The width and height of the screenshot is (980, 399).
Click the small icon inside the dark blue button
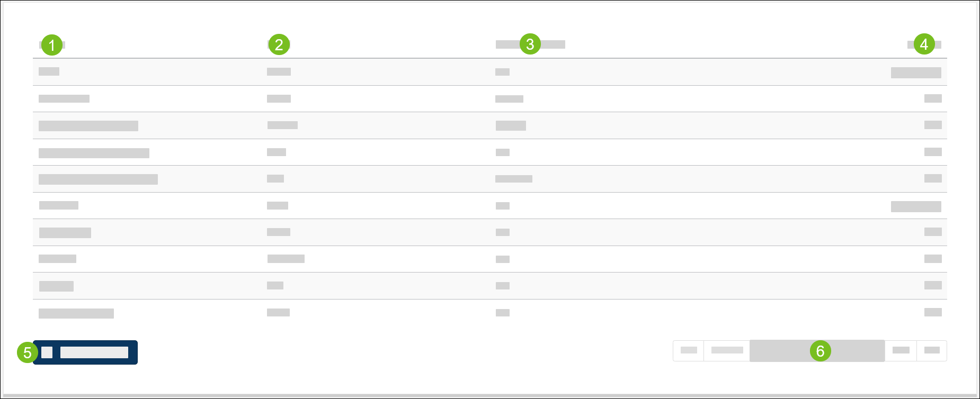(47, 352)
